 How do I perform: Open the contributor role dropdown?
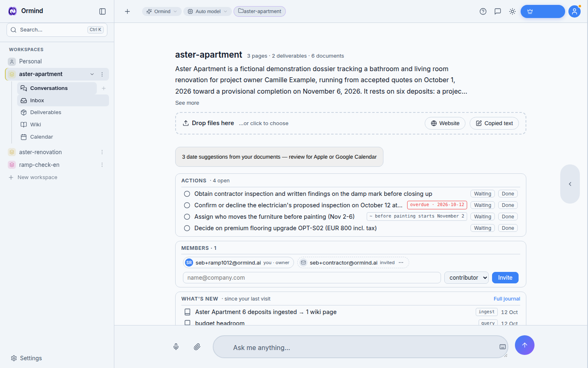click(x=466, y=278)
